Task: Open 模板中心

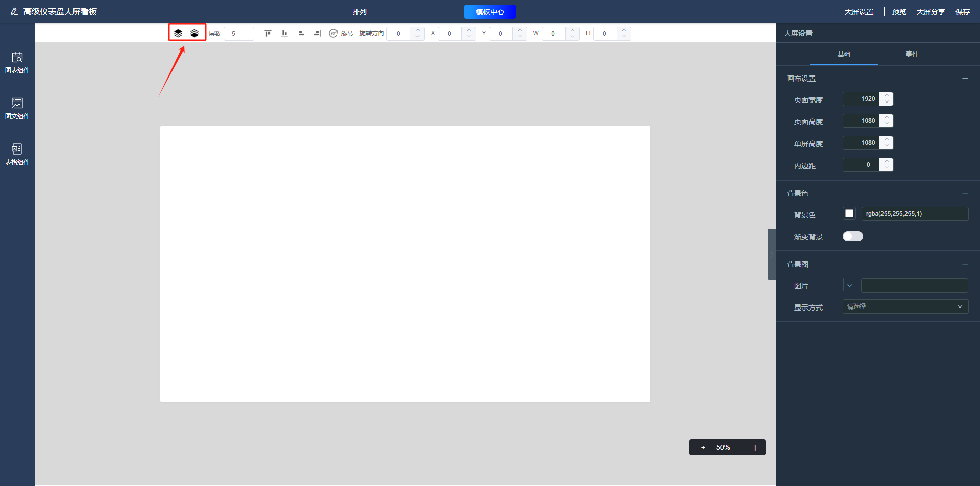Action: 490,12
